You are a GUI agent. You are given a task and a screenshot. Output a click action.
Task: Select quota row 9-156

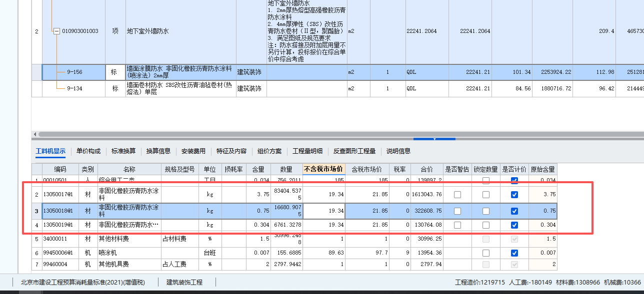click(x=74, y=72)
